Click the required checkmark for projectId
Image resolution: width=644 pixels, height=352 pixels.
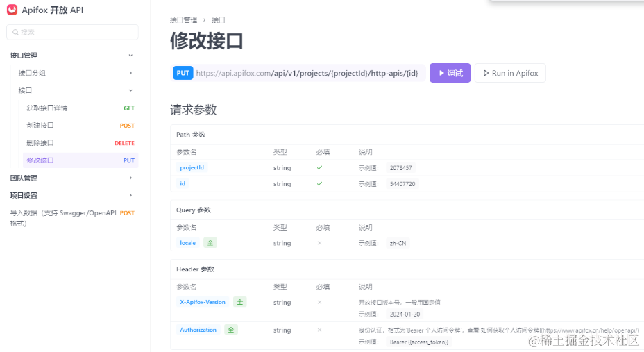[x=319, y=167]
